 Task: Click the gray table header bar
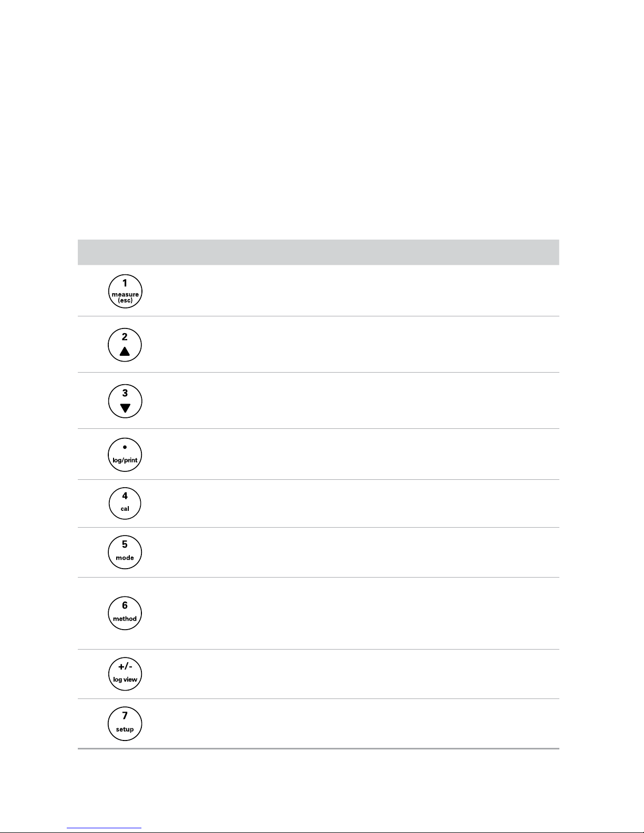click(318, 252)
